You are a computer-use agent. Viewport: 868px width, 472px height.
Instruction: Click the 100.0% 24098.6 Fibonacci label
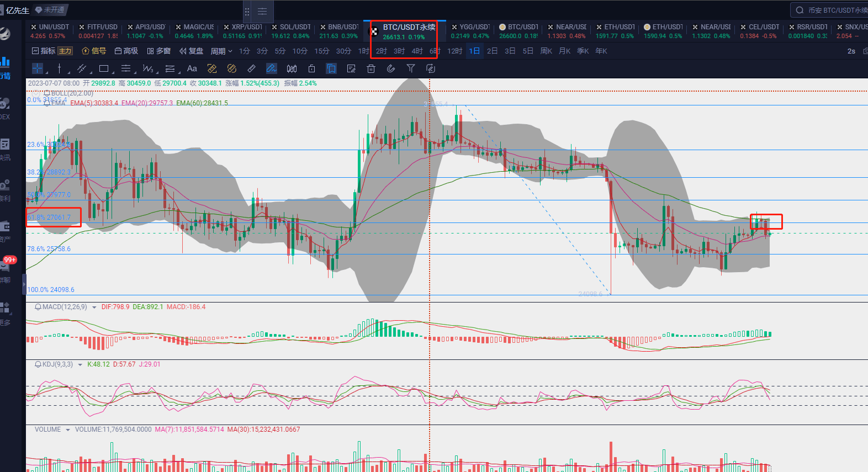coord(51,290)
